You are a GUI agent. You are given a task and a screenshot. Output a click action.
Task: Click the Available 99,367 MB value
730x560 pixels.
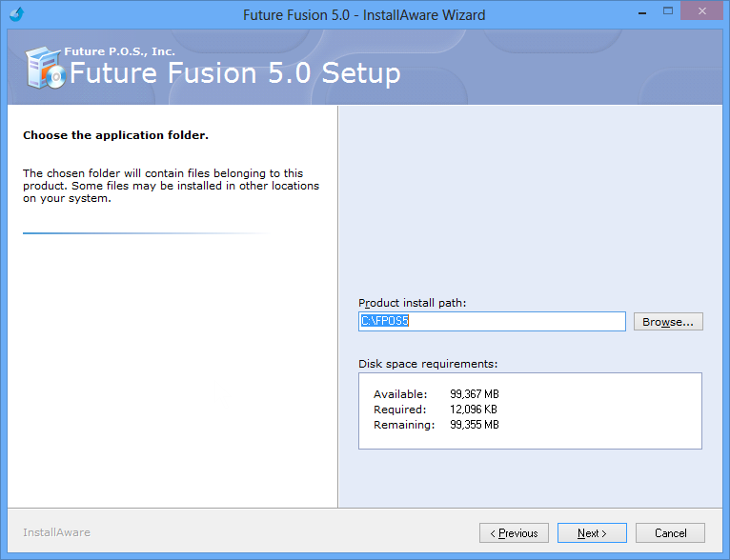click(475, 394)
